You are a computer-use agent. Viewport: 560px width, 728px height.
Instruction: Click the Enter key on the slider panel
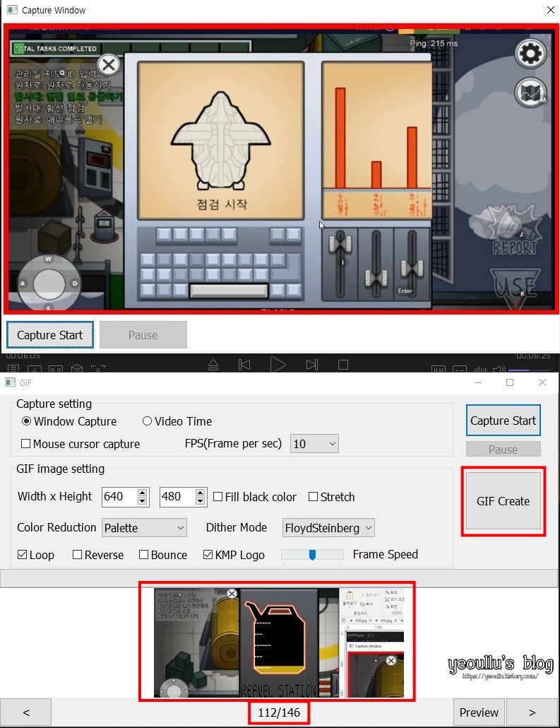click(405, 291)
